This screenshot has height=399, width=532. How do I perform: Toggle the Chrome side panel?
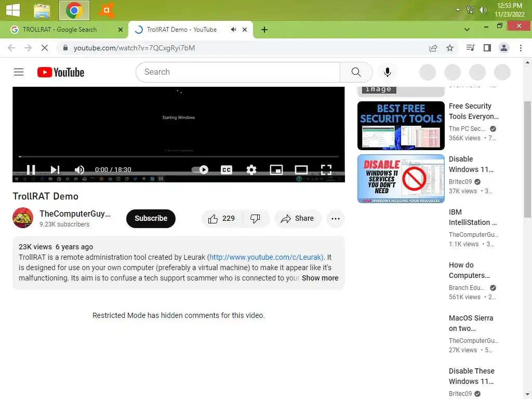[x=487, y=48]
